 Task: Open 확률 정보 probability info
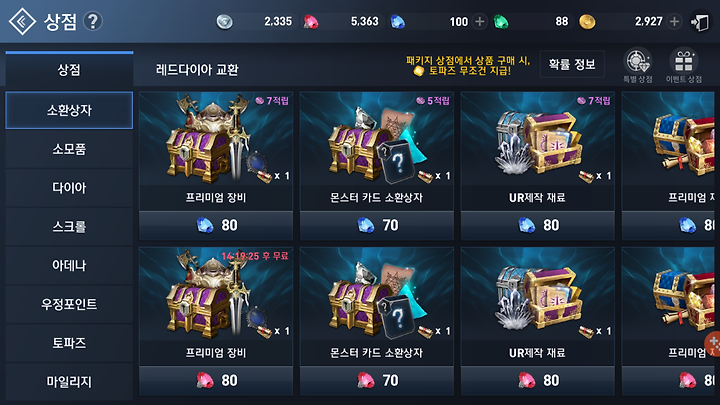(572, 64)
